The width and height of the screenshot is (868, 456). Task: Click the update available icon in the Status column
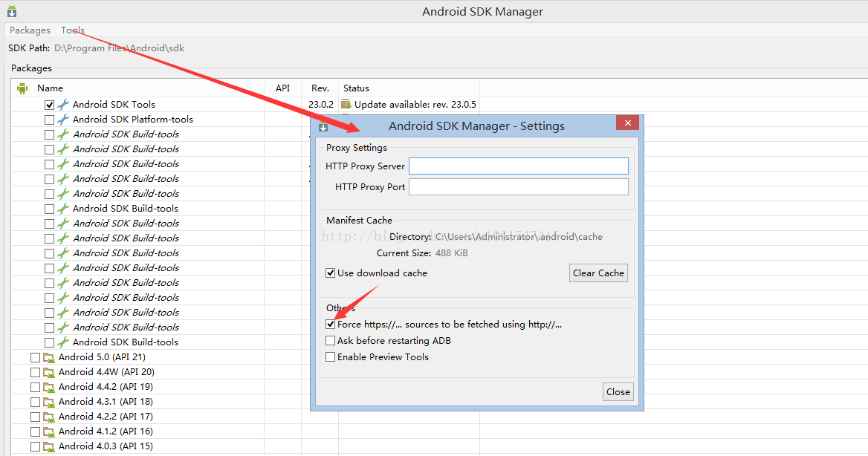pos(346,105)
